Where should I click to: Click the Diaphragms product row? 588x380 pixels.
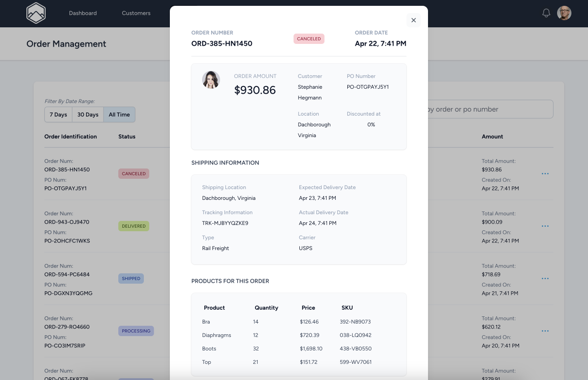(299, 335)
